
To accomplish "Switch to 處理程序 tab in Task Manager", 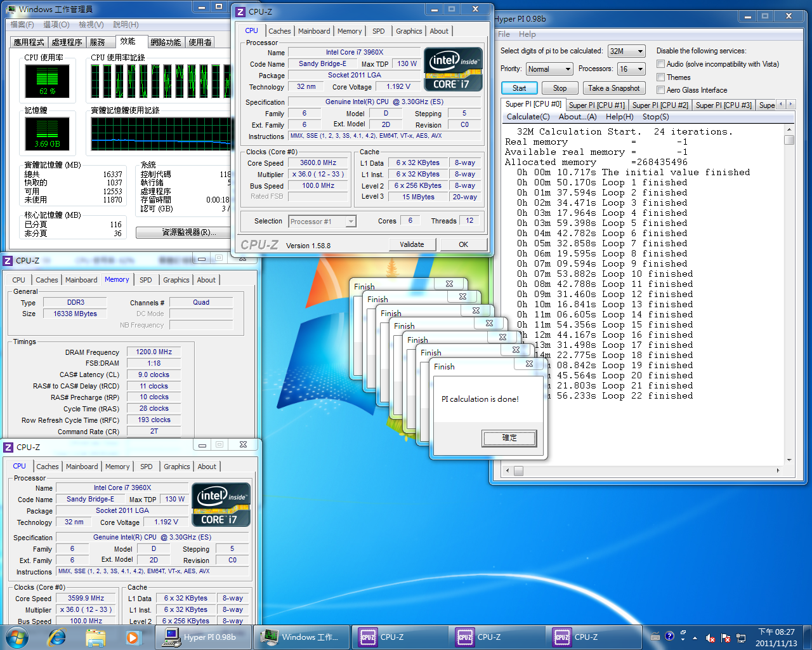I will (67, 43).
